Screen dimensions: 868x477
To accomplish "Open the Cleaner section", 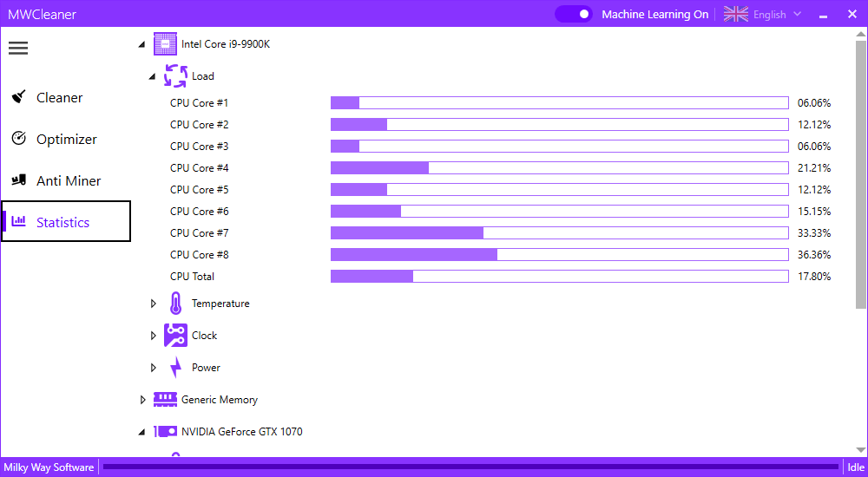I will click(x=65, y=97).
